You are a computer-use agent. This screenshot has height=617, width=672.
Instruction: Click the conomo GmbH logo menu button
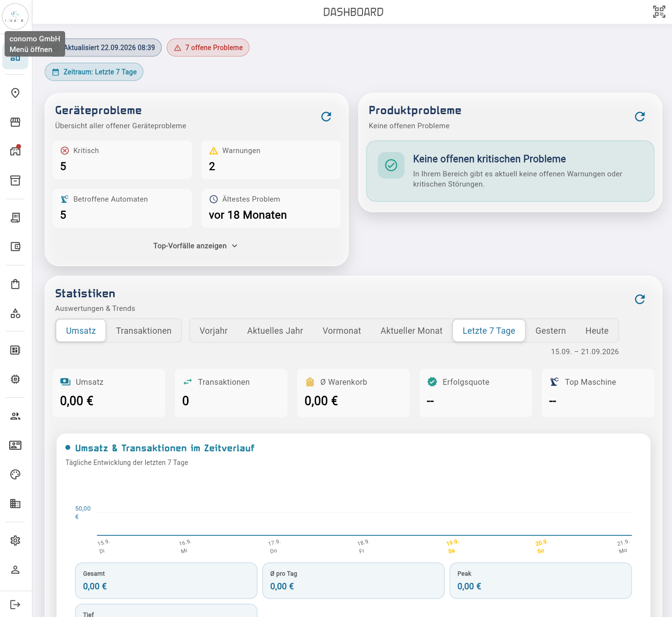click(x=15, y=17)
